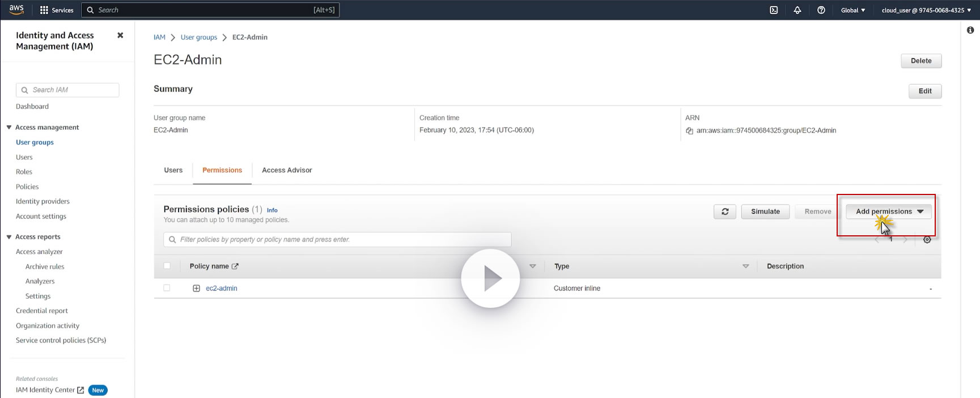Open Credential report in the sidebar
This screenshot has height=398, width=980.
pyautogui.click(x=42, y=311)
